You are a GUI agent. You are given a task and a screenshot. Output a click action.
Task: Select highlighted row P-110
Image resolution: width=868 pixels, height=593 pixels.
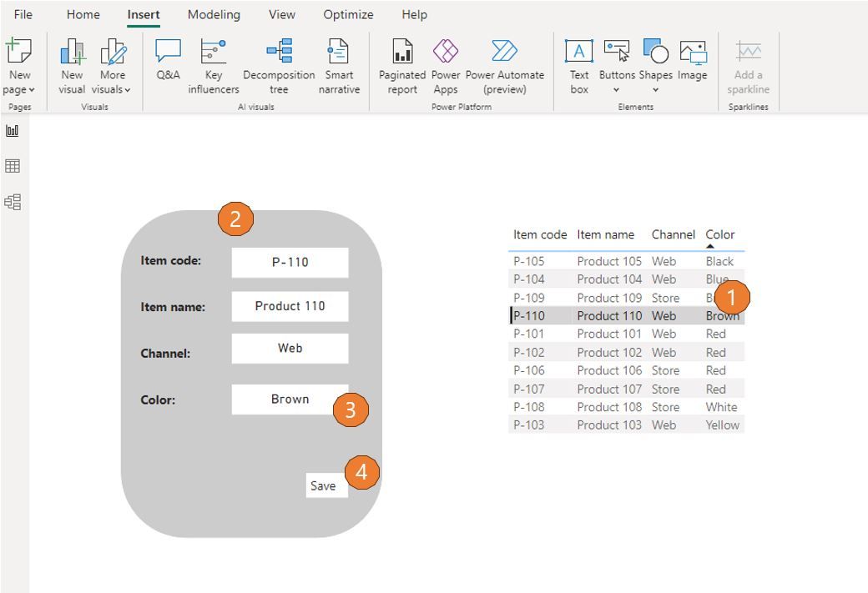(626, 316)
